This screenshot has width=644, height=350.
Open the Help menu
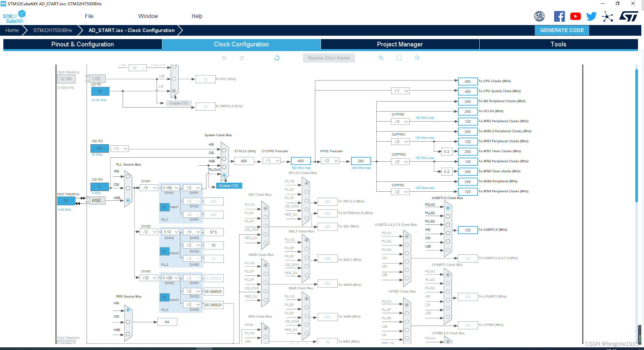(x=197, y=16)
